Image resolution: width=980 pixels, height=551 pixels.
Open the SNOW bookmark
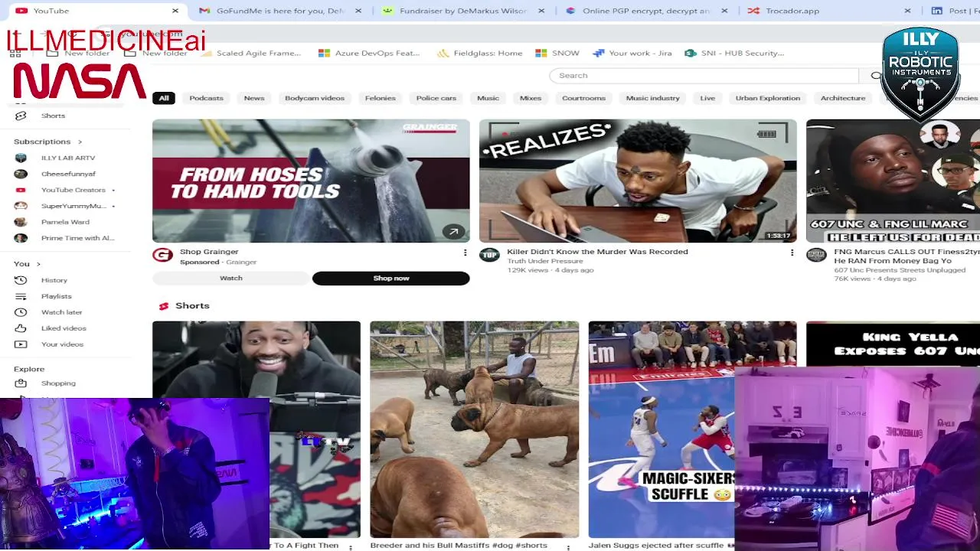557,53
